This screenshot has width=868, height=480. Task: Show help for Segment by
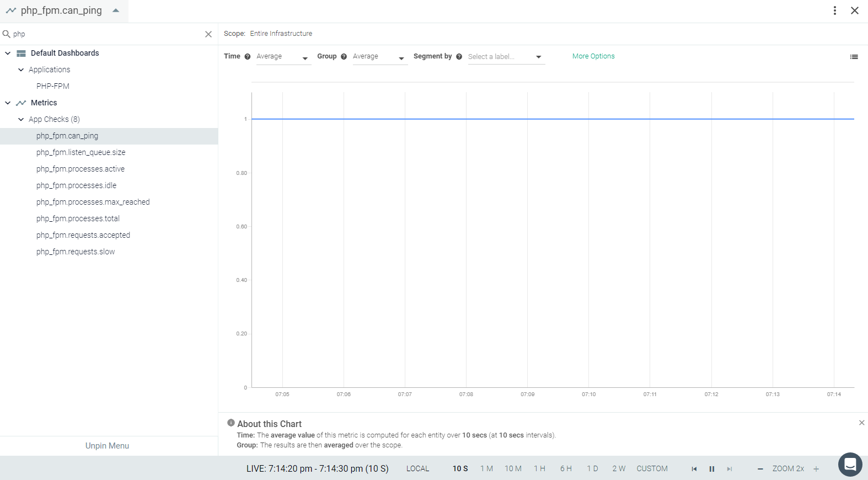point(459,56)
